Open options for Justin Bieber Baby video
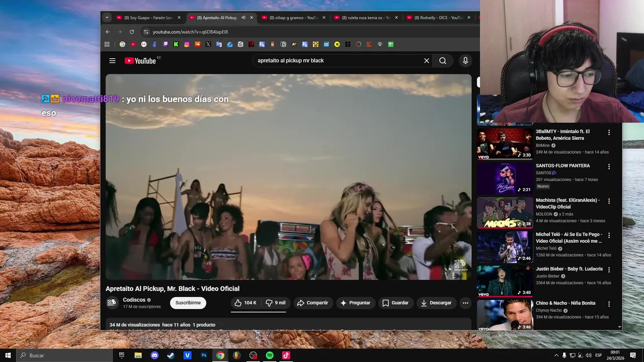The height and width of the screenshot is (362, 644). click(609, 269)
